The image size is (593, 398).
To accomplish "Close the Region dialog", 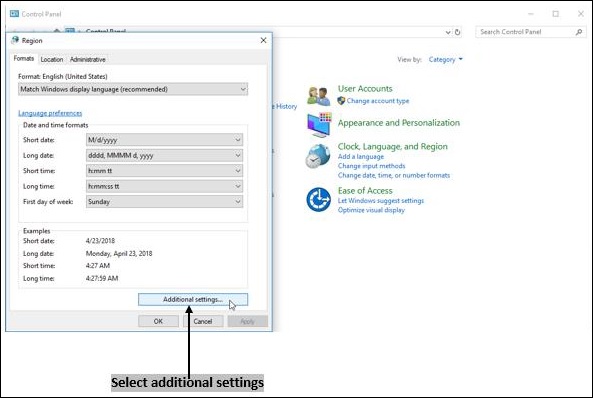I will [x=264, y=40].
